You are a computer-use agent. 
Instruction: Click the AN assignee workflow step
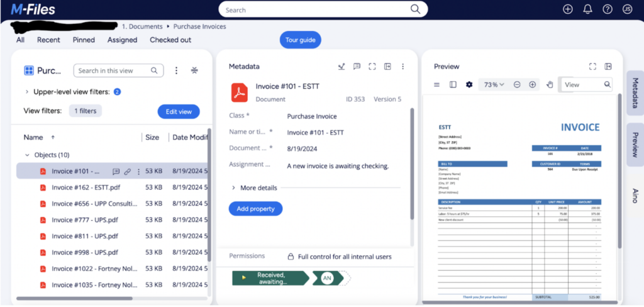[x=328, y=278]
